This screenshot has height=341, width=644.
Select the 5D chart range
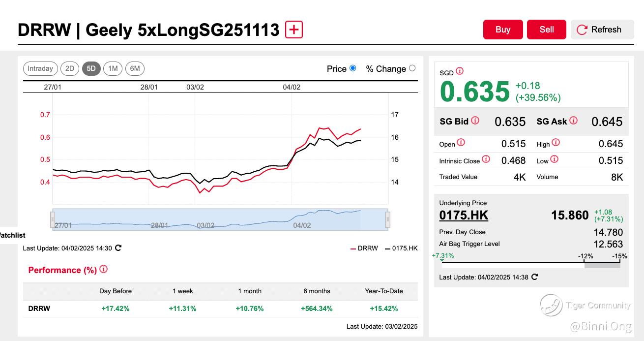[91, 68]
